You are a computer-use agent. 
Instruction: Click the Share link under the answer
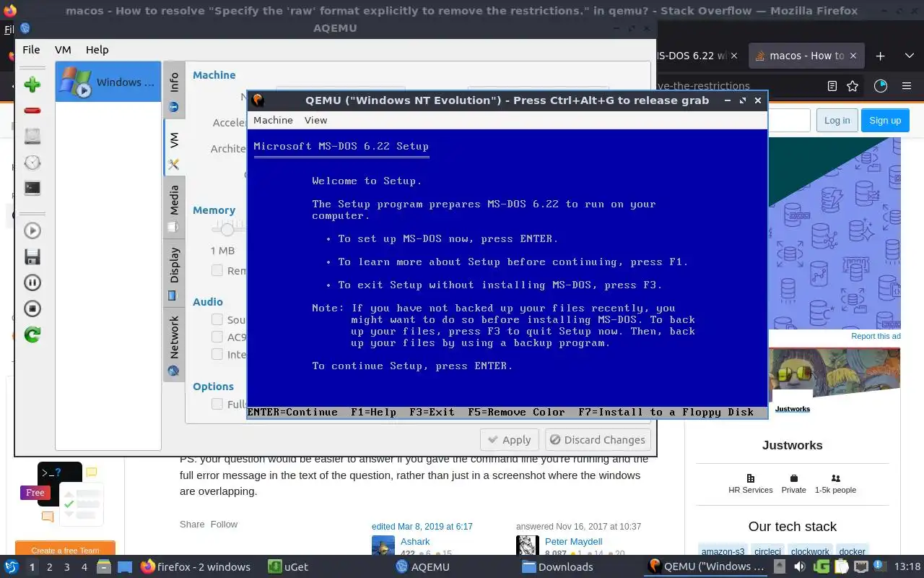192,524
